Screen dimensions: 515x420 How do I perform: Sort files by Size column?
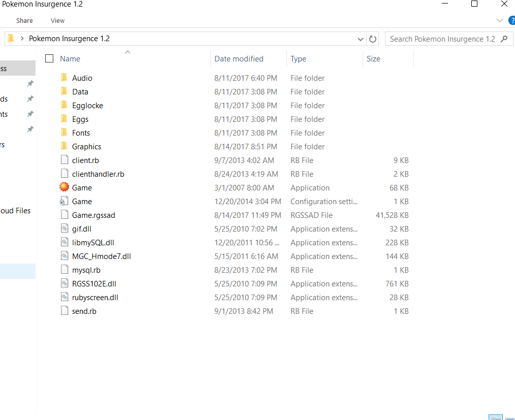[373, 59]
